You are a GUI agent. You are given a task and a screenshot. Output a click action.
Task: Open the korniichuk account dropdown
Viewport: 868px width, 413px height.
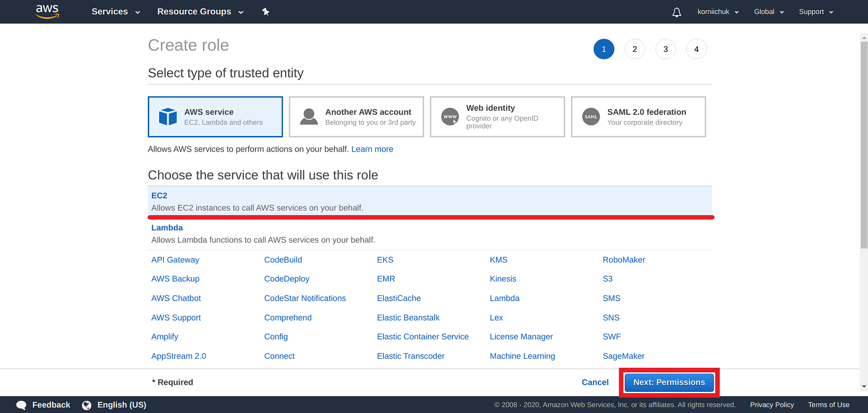718,12
